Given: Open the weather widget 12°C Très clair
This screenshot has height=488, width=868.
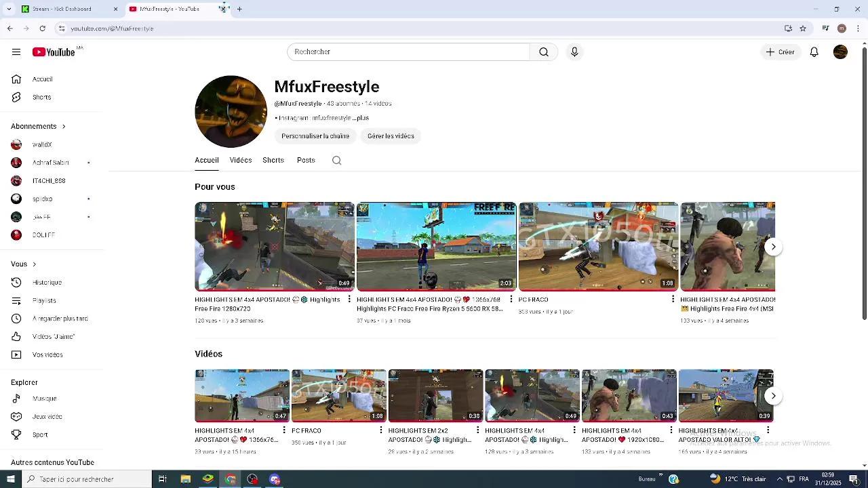Looking at the screenshot, I should [738, 479].
